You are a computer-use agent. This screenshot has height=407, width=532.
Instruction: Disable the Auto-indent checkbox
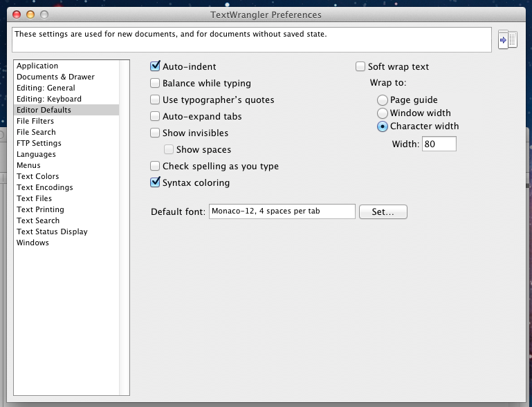pos(155,66)
